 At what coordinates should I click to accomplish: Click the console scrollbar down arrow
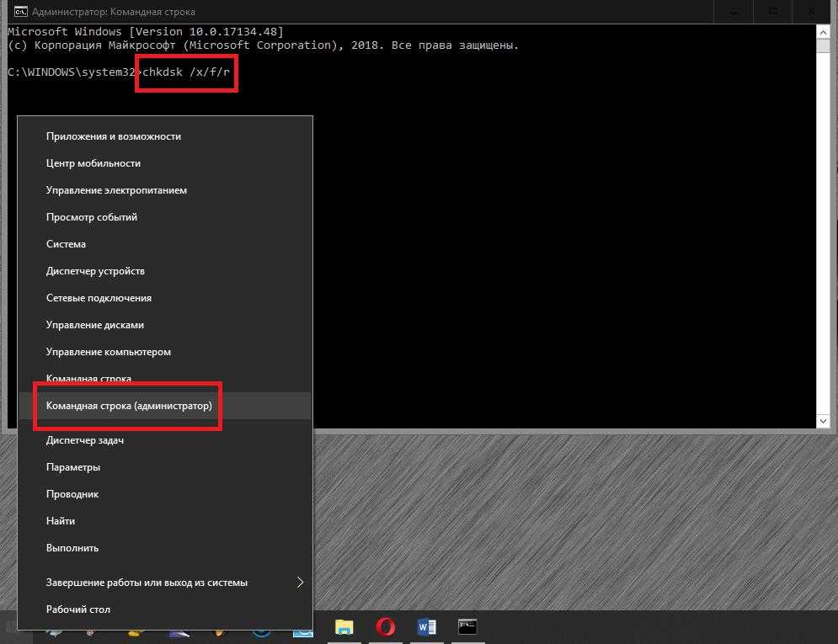[x=824, y=419]
